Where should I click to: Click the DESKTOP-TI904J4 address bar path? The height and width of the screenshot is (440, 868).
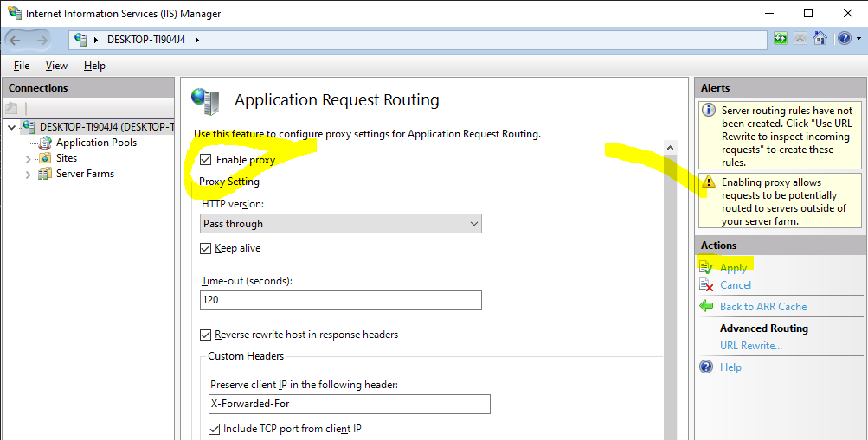146,40
